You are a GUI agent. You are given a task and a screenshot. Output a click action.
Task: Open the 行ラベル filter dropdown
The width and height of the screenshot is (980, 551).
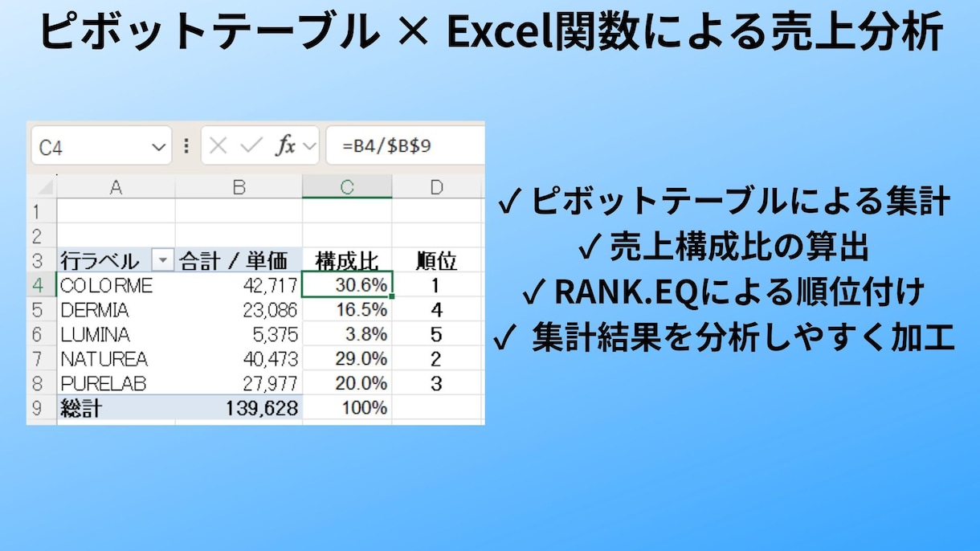pyautogui.click(x=163, y=260)
